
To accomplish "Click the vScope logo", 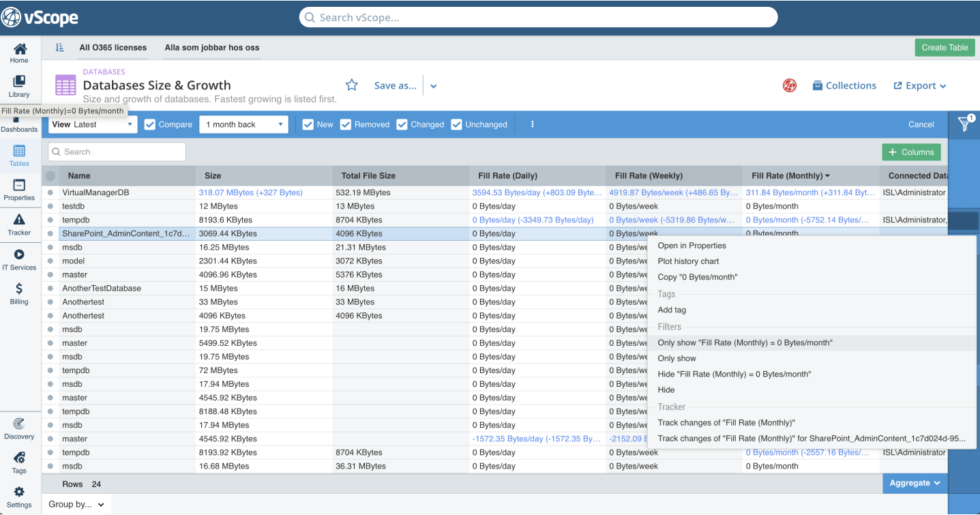I will (x=40, y=17).
